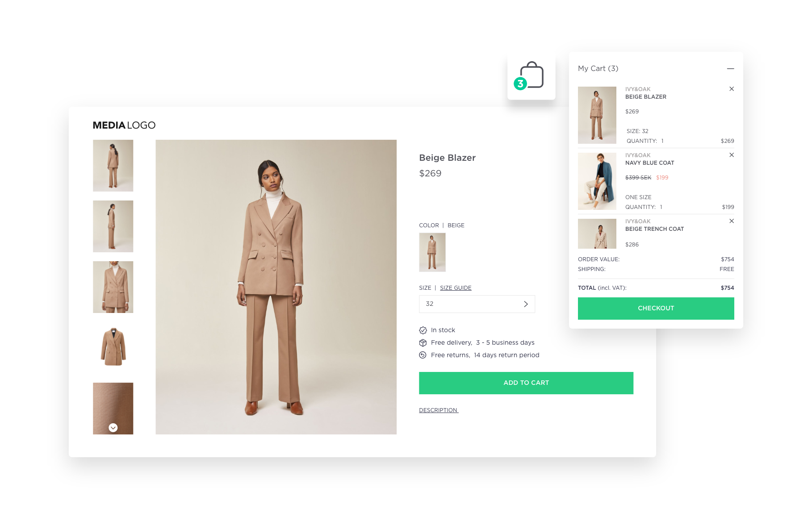
Task: Open Navy Blue Coat cart item image
Action: pos(597,181)
